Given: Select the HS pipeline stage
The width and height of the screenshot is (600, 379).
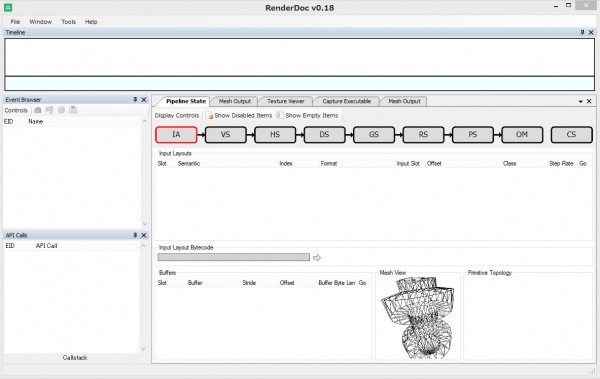Looking at the screenshot, I should coord(275,135).
